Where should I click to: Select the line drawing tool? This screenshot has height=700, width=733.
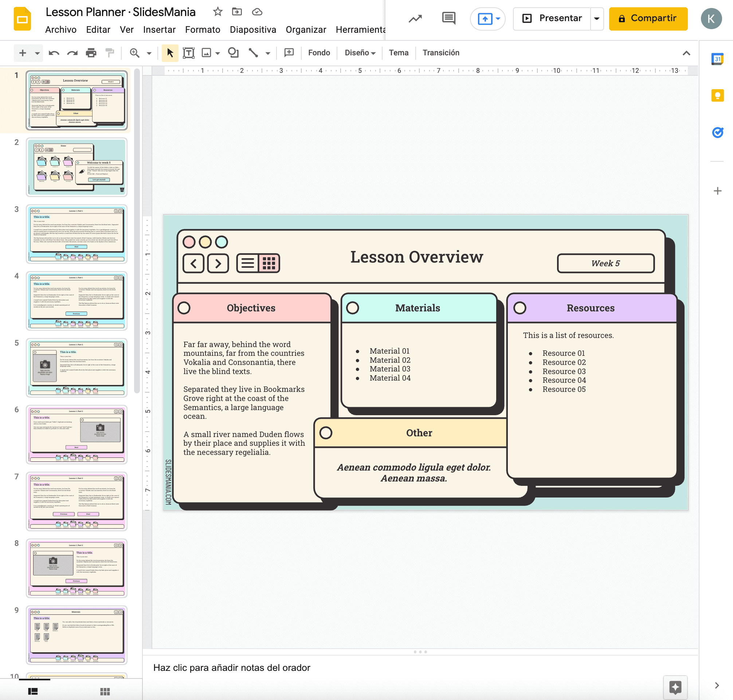tap(253, 52)
